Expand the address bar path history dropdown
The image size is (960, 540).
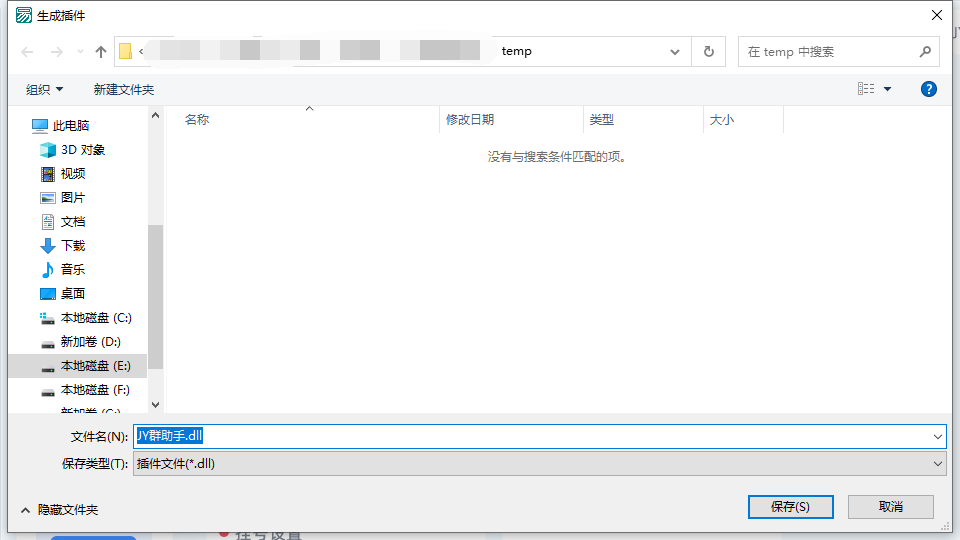pos(675,52)
